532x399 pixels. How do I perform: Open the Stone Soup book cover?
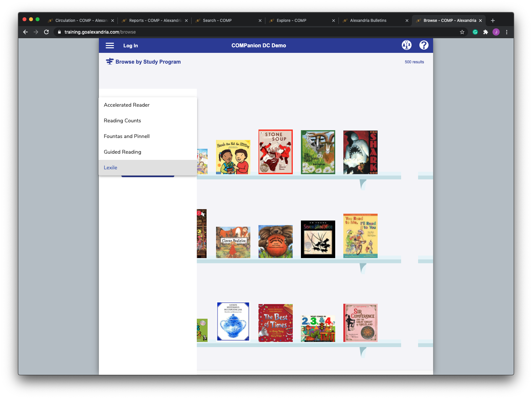coord(275,152)
